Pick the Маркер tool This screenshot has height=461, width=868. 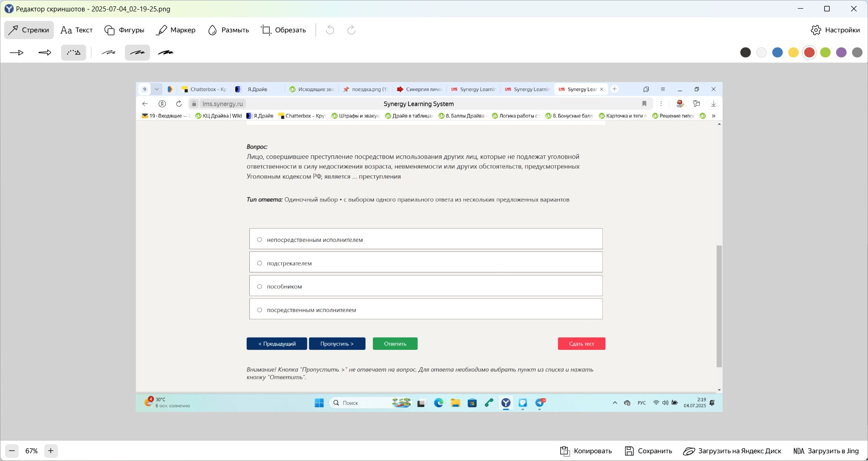(176, 30)
